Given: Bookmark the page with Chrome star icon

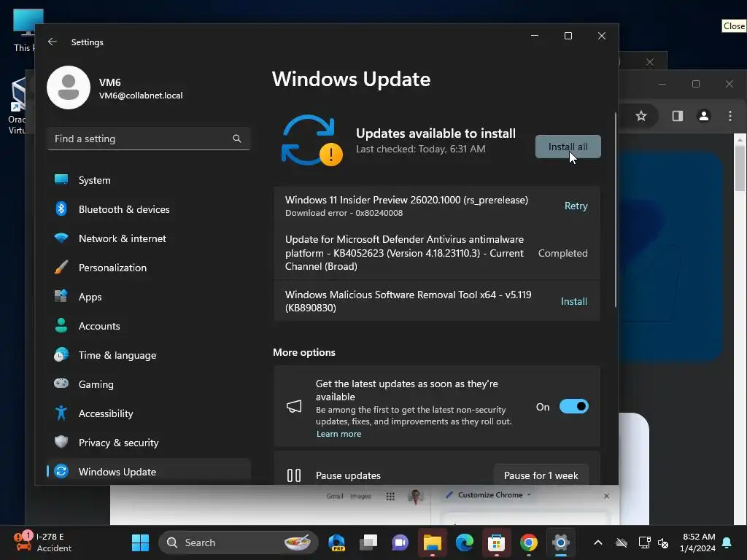Looking at the screenshot, I should click(640, 116).
